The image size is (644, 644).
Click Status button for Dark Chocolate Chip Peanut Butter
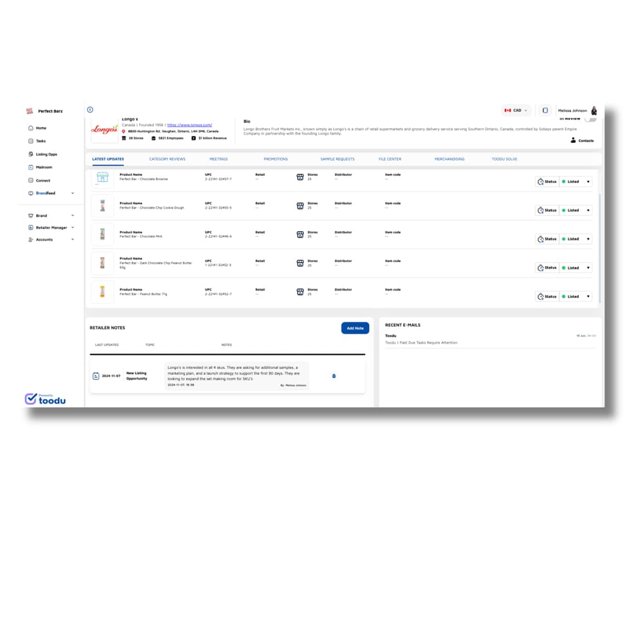pyautogui.click(x=547, y=268)
